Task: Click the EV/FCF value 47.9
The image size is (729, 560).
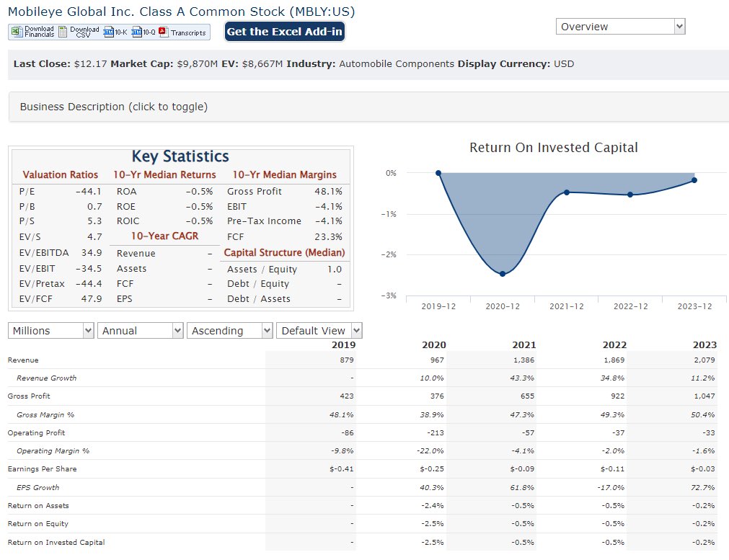Action: 92,299
